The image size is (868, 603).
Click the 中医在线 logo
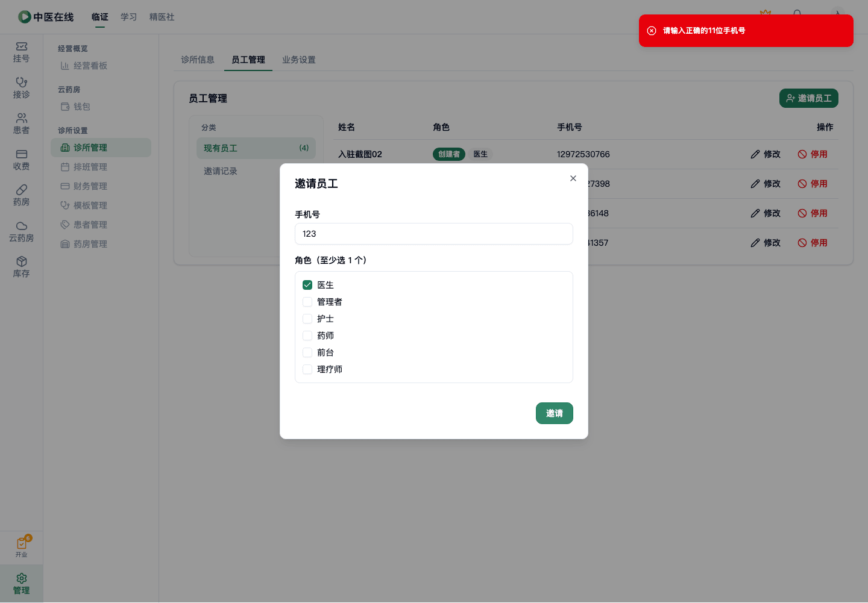click(x=46, y=17)
